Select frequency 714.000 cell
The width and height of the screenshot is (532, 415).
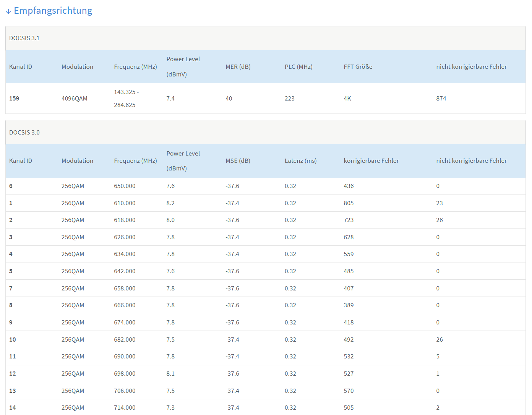[x=125, y=408]
